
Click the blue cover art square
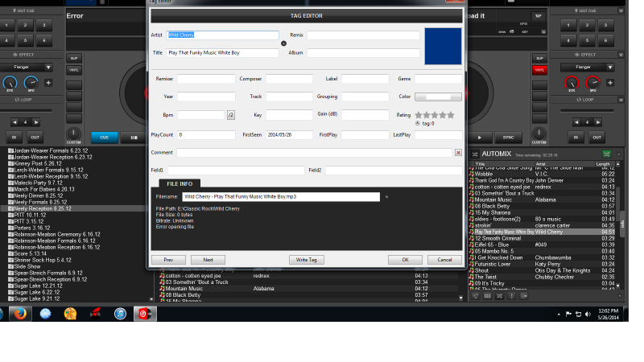point(443,47)
